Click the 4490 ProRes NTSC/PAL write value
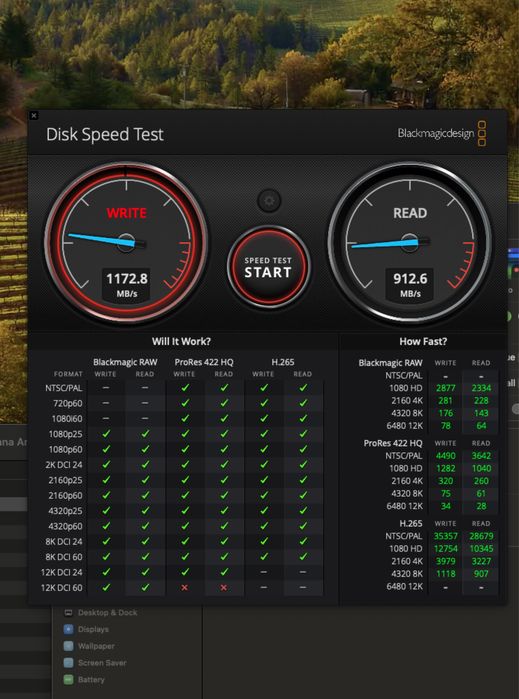519x699 pixels. point(445,456)
